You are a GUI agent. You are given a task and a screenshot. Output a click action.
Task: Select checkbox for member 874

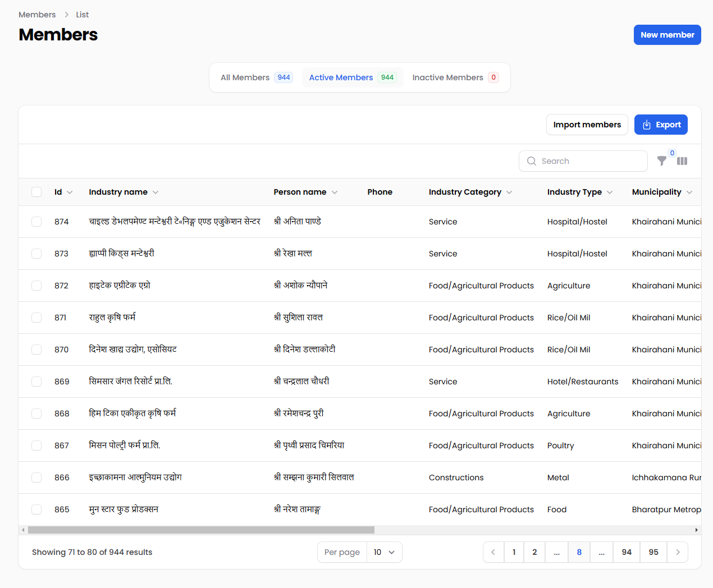(36, 222)
